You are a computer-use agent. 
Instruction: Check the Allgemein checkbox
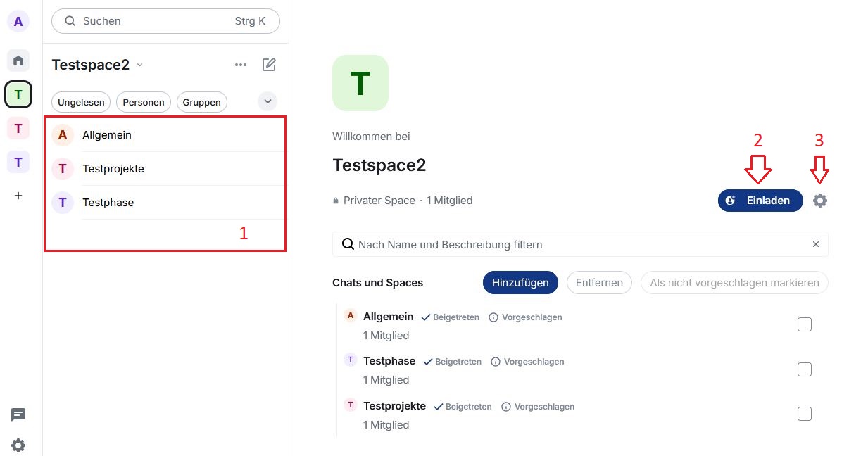(805, 324)
